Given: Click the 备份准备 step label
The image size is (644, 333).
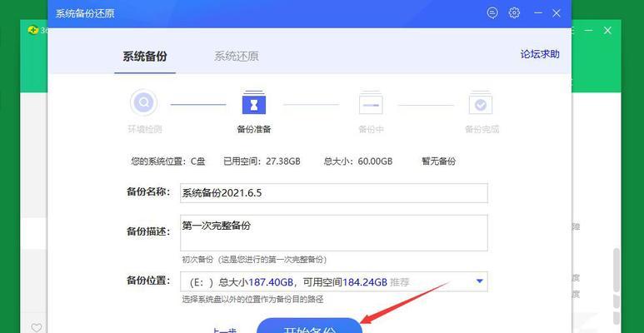Looking at the screenshot, I should pos(254,129).
